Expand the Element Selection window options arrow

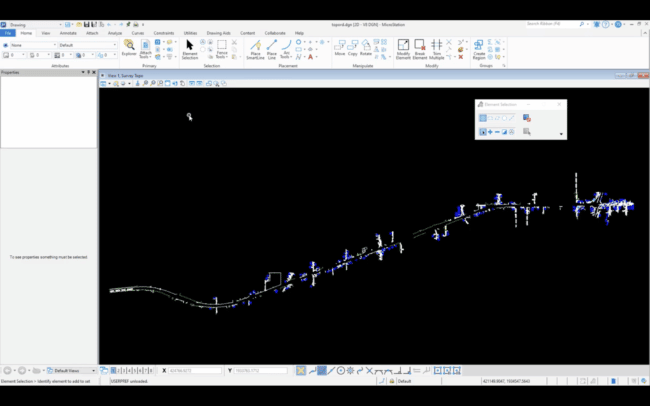(561, 134)
